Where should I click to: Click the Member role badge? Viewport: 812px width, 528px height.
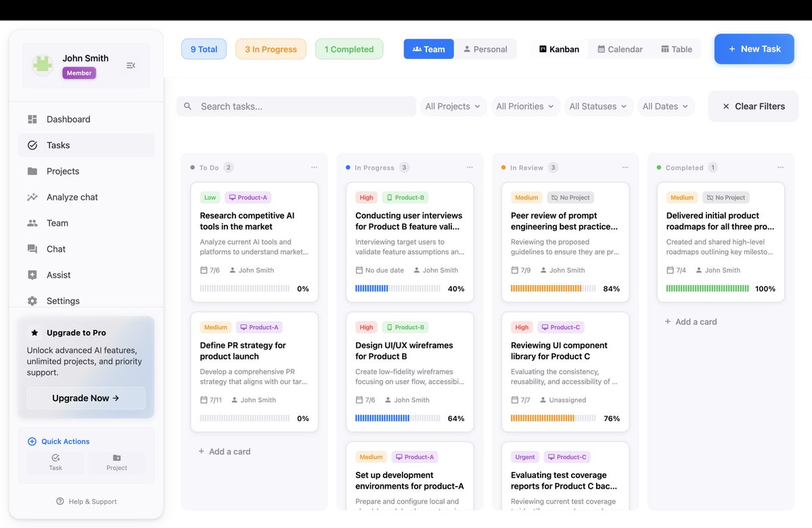coord(79,73)
